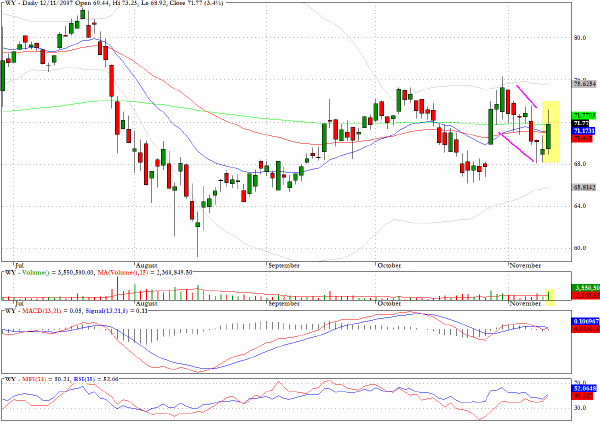
Task: Click the red MA(Volume(),15) legend label
Action: click(x=122, y=273)
